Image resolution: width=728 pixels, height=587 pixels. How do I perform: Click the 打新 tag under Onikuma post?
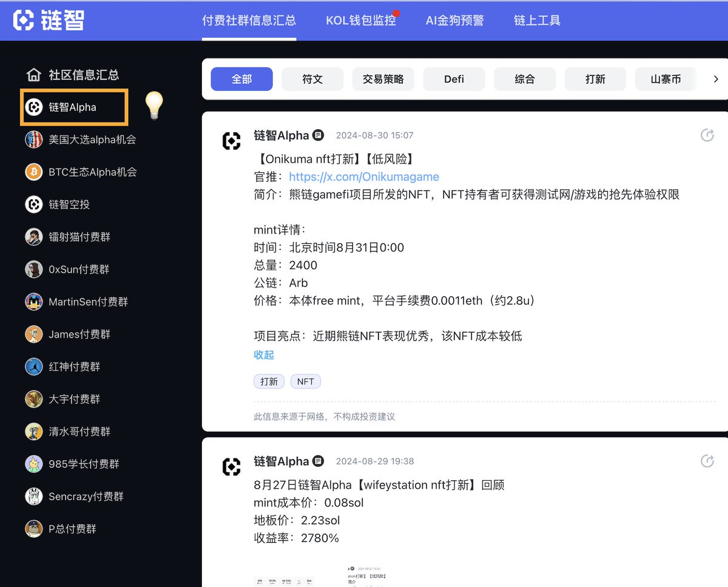coord(269,381)
